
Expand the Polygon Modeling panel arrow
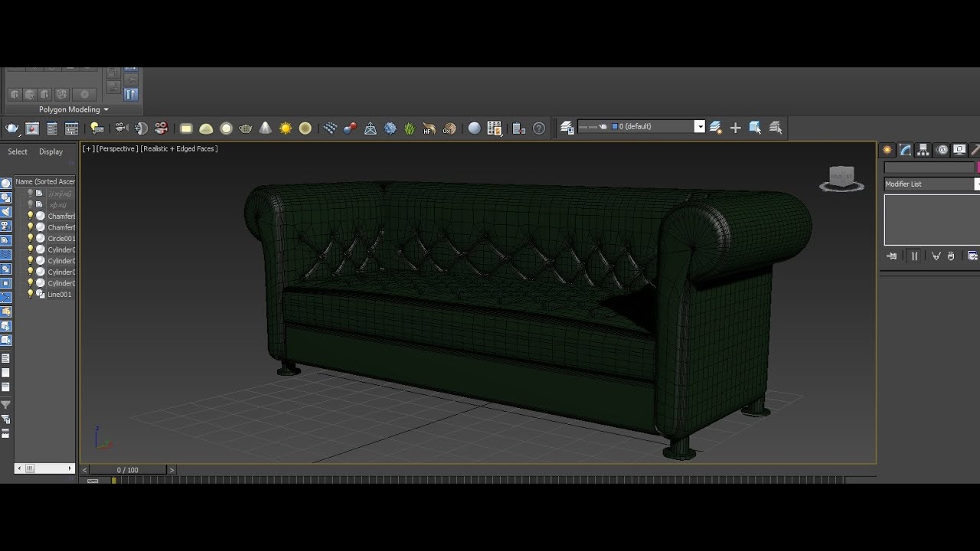[106, 109]
